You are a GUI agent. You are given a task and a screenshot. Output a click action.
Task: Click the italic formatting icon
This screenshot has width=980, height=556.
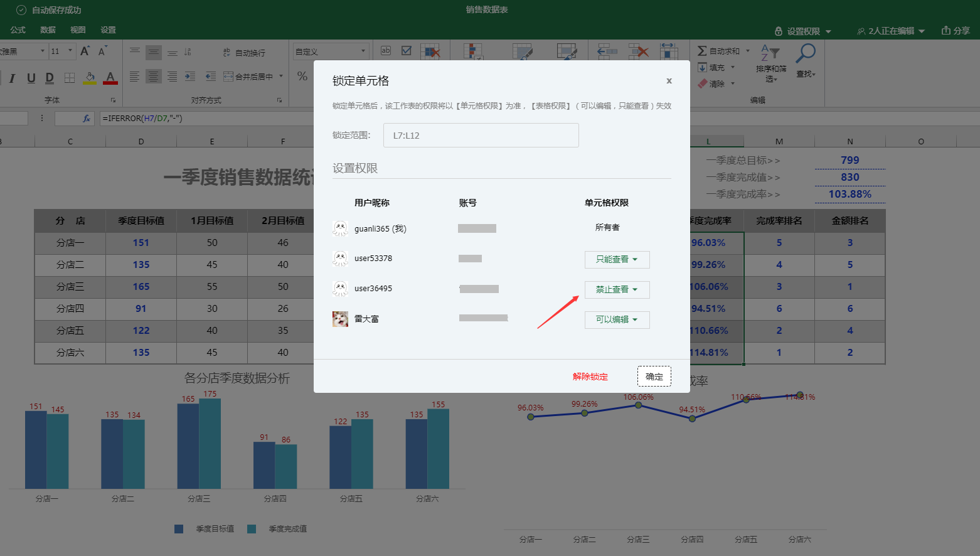point(12,78)
